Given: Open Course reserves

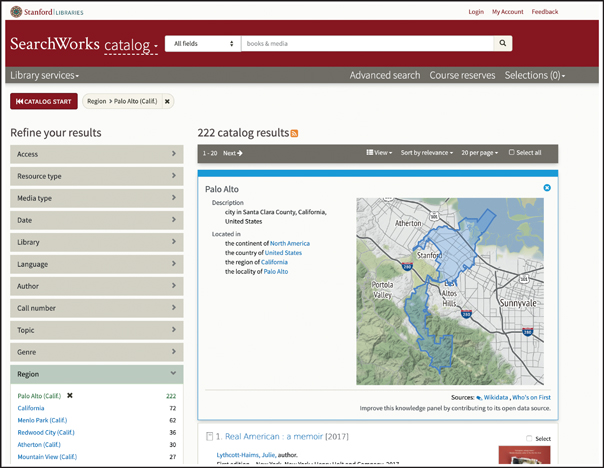Looking at the screenshot, I should point(462,75).
